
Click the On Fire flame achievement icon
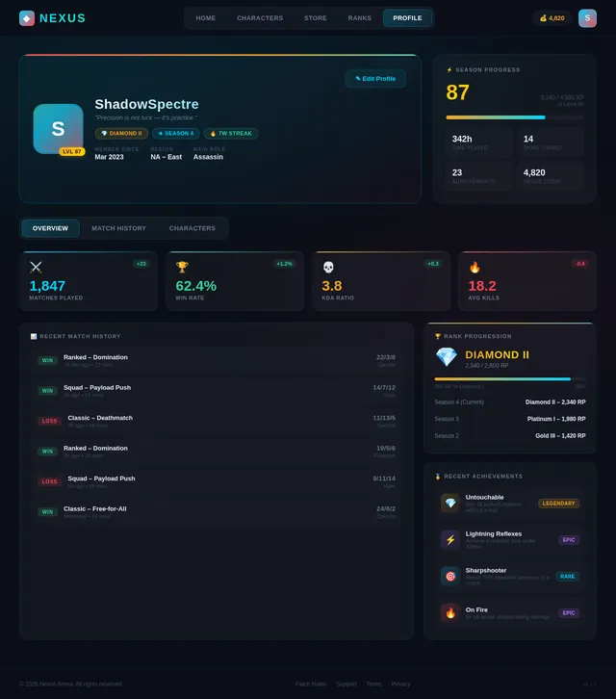coord(449,612)
